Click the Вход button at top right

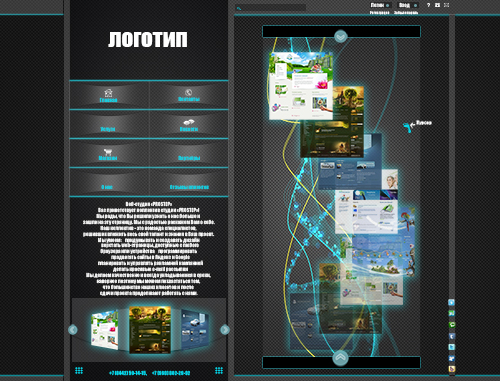click(408, 5)
